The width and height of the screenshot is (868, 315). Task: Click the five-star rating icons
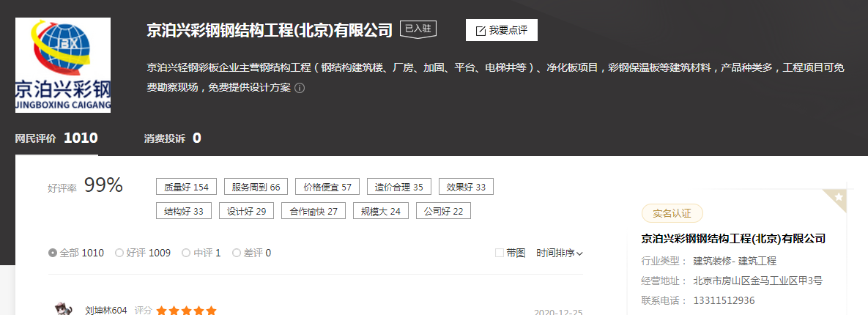pos(186,311)
